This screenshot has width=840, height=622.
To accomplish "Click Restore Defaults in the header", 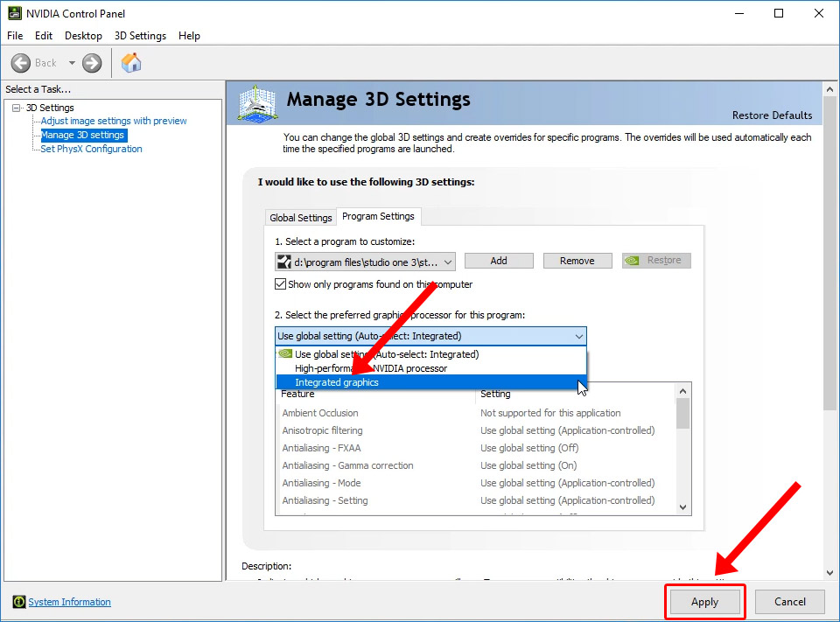I will 772,115.
